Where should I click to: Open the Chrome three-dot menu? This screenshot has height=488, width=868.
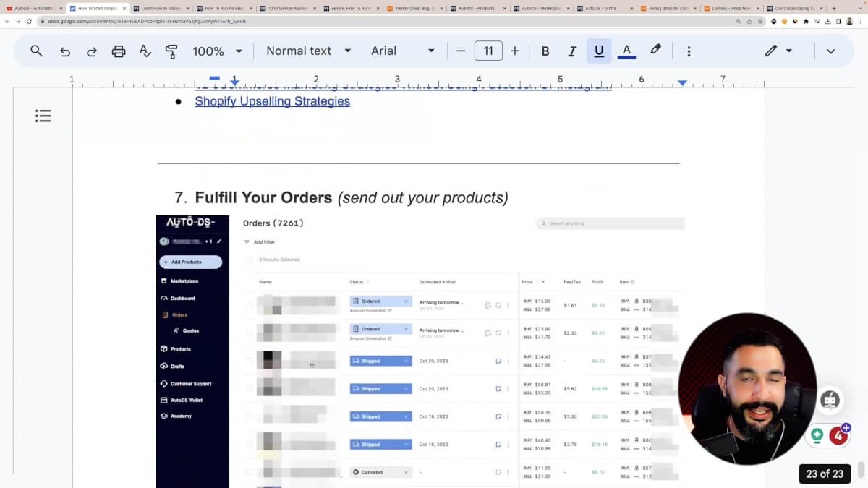point(861,22)
